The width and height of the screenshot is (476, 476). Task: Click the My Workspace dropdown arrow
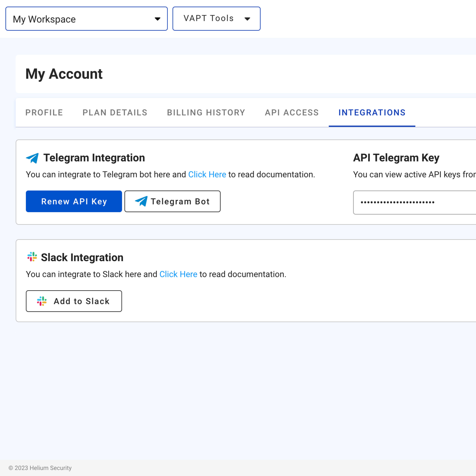157,19
